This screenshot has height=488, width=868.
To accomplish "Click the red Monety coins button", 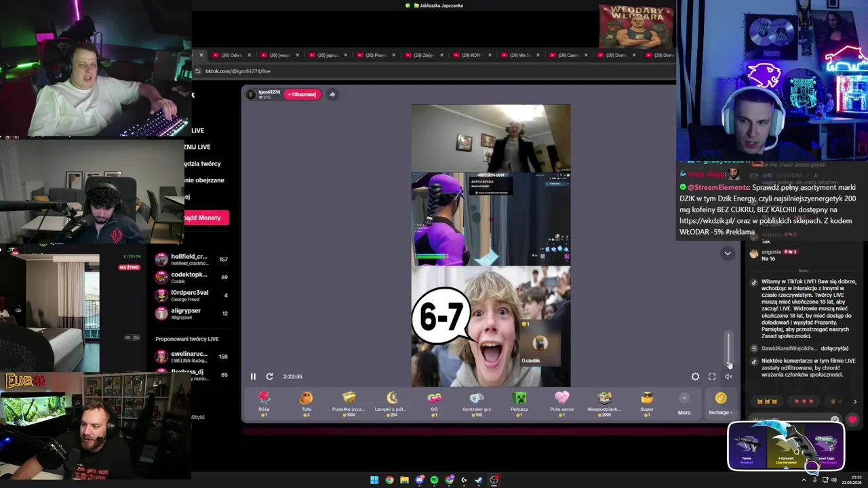I will [206, 218].
